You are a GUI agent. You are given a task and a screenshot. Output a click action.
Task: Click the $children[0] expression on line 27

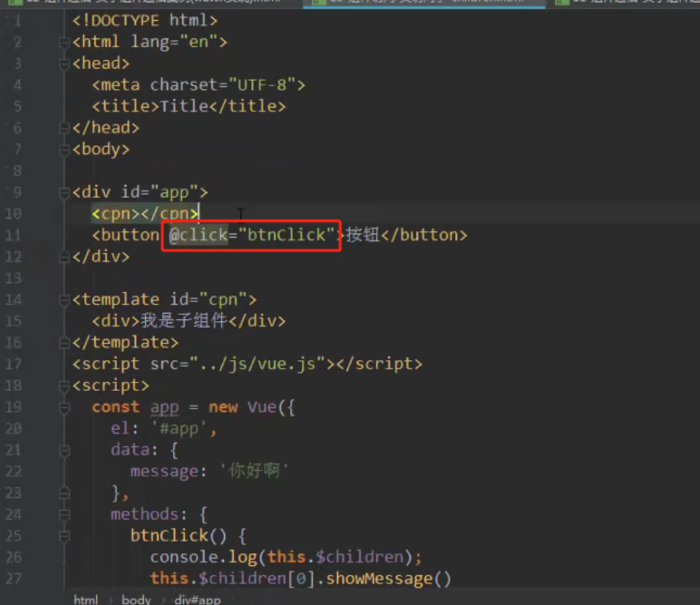pos(257,578)
